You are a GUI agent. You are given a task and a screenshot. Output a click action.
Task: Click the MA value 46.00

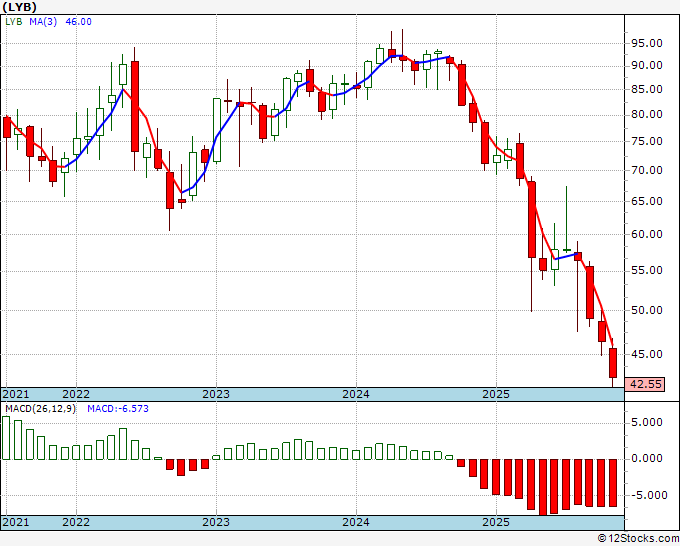pyautogui.click(x=78, y=22)
